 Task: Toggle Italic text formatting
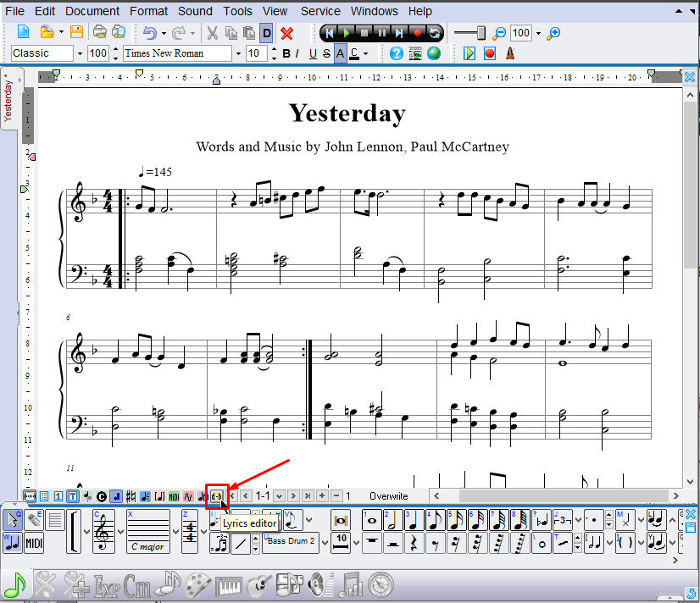point(297,53)
